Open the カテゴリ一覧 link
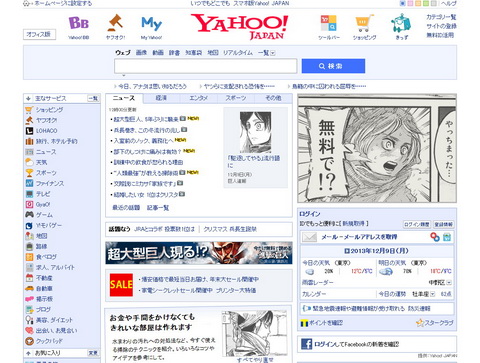This screenshot has height=363, width=480. pyautogui.click(x=441, y=17)
